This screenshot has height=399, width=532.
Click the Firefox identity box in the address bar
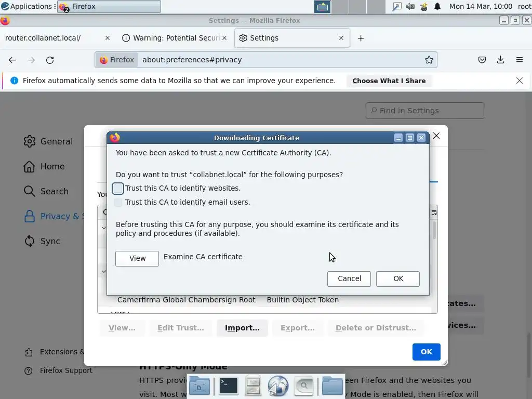tap(117, 60)
